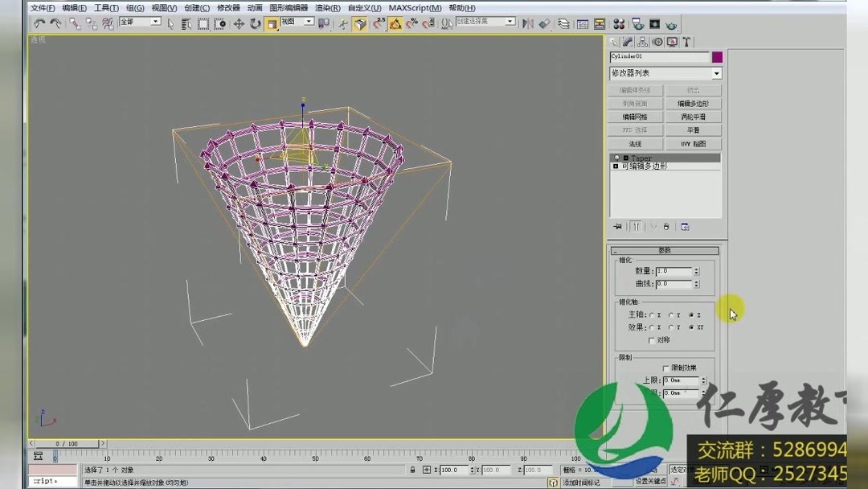This screenshot has height=489, width=868.
Task: Click the 编辑多边形 button
Action: [x=694, y=103]
